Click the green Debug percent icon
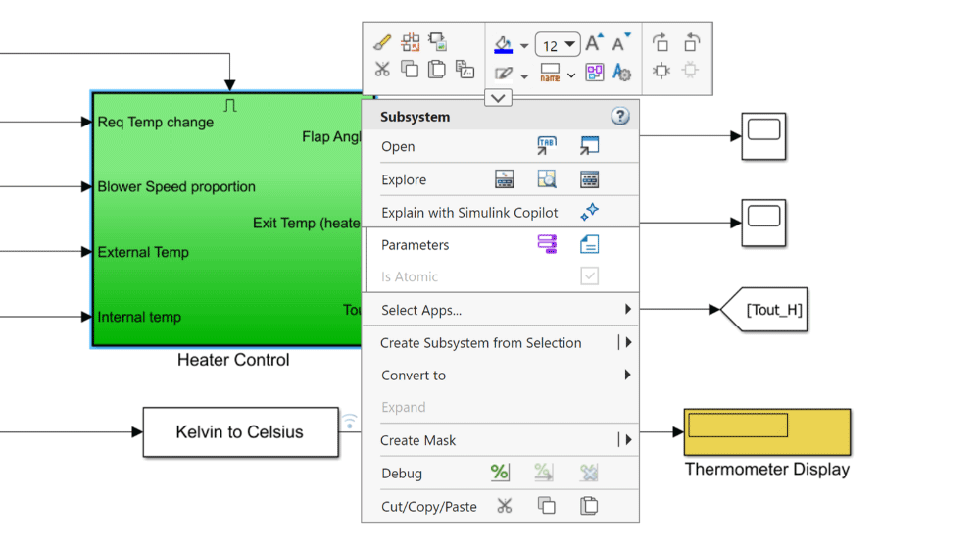The image size is (980, 551). pyautogui.click(x=500, y=473)
